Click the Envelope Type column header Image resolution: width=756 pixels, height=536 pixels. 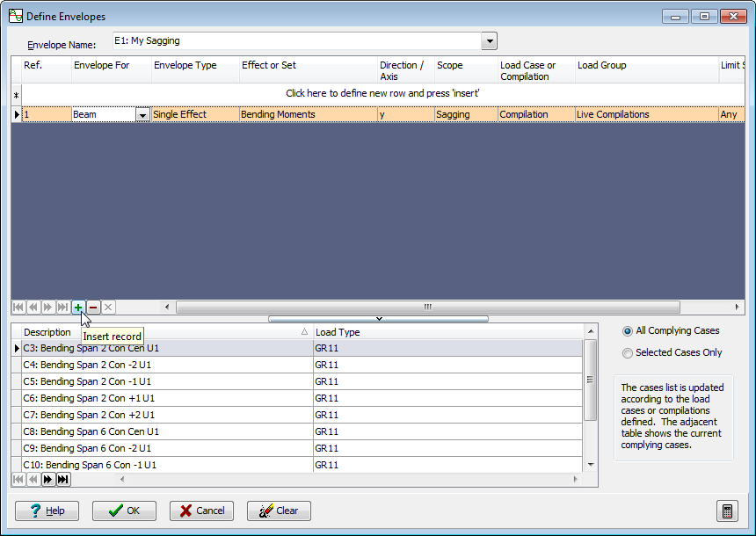click(x=195, y=70)
